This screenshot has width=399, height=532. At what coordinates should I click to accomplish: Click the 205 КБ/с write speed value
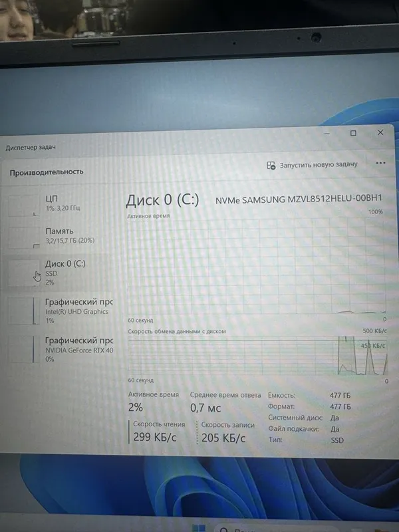[x=223, y=438]
